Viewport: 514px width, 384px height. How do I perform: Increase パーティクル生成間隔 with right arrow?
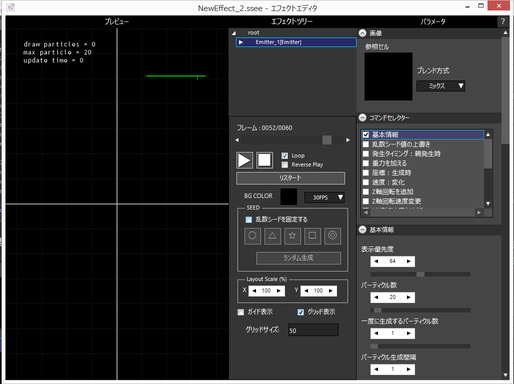pyautogui.click(x=408, y=369)
